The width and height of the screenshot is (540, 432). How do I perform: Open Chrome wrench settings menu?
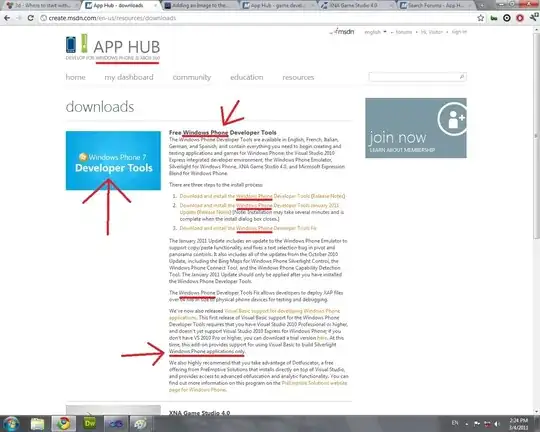(534, 17)
